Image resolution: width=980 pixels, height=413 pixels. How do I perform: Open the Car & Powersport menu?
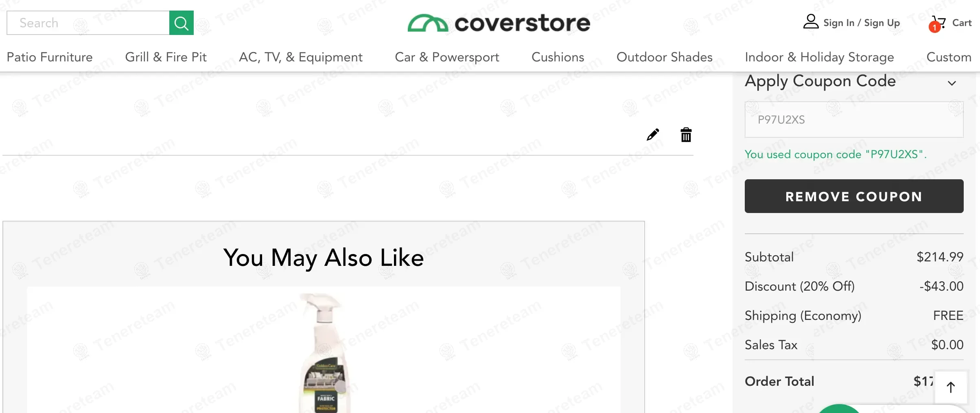pos(447,57)
